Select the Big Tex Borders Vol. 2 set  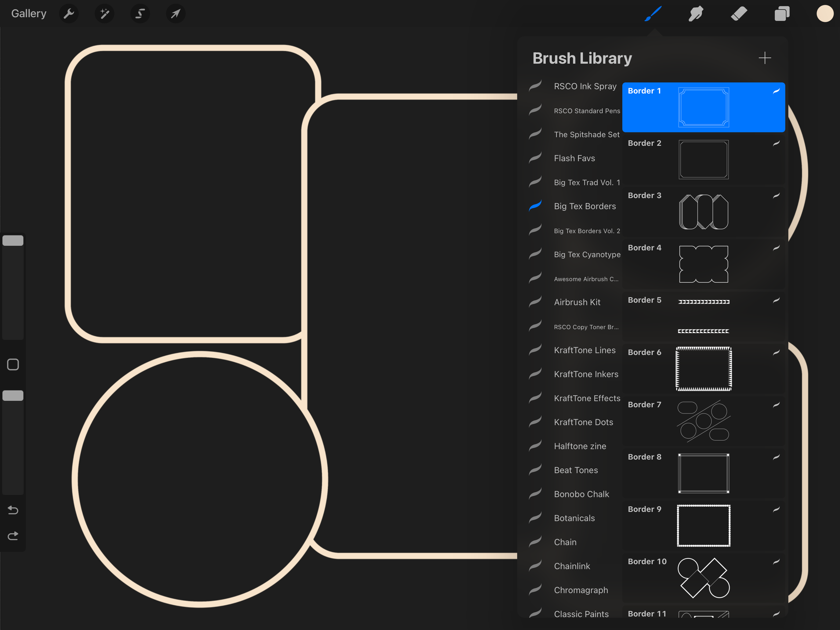point(586,231)
